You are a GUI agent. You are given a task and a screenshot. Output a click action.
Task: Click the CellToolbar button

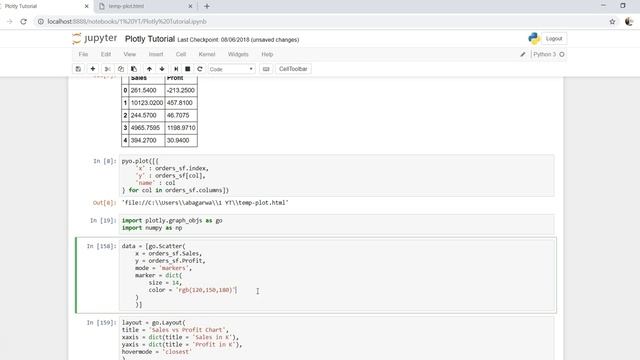(293, 69)
